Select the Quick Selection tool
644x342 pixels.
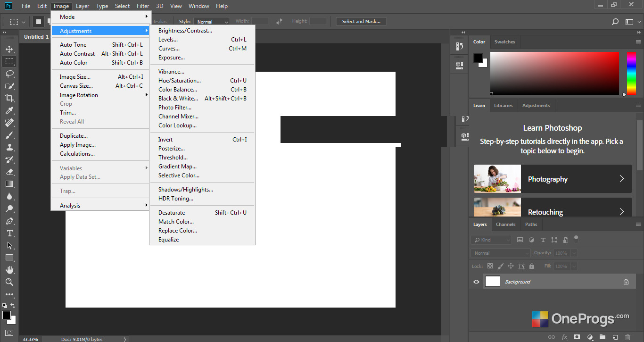tap(9, 86)
